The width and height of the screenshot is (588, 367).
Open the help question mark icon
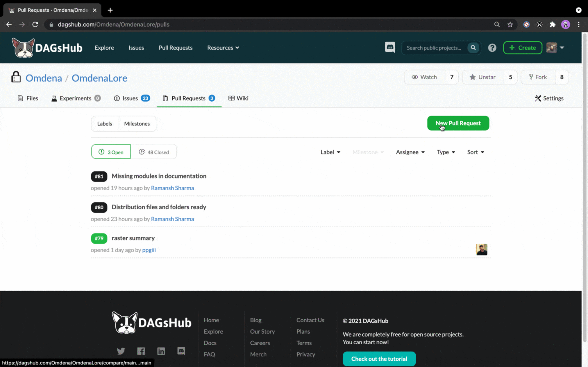(492, 48)
